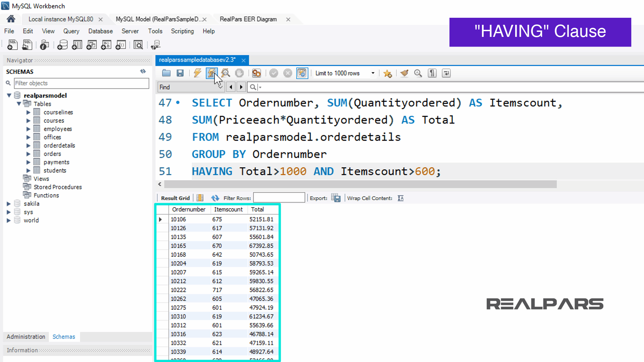Toggle auto-commit mode button
This screenshot has width=644, height=362.
pyautogui.click(x=302, y=73)
